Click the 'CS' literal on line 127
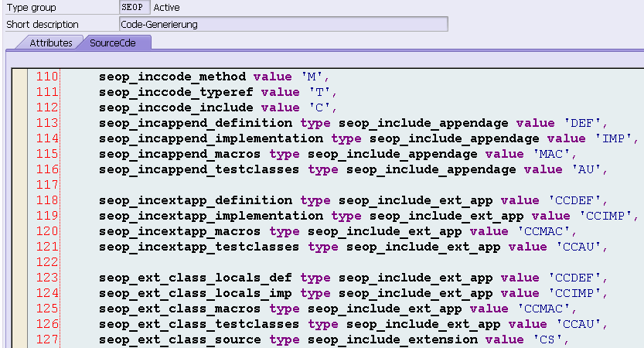This screenshot has height=348, width=644. point(547,339)
